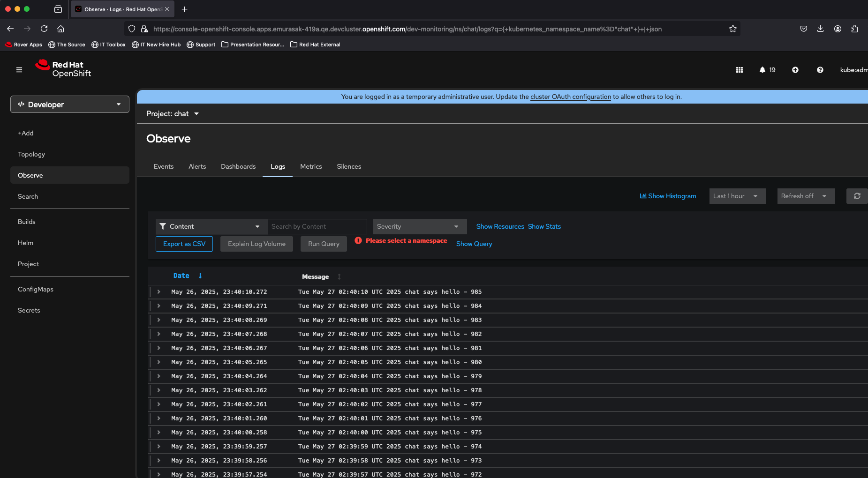Click the Export as CSV button
868x478 pixels.
tap(184, 244)
